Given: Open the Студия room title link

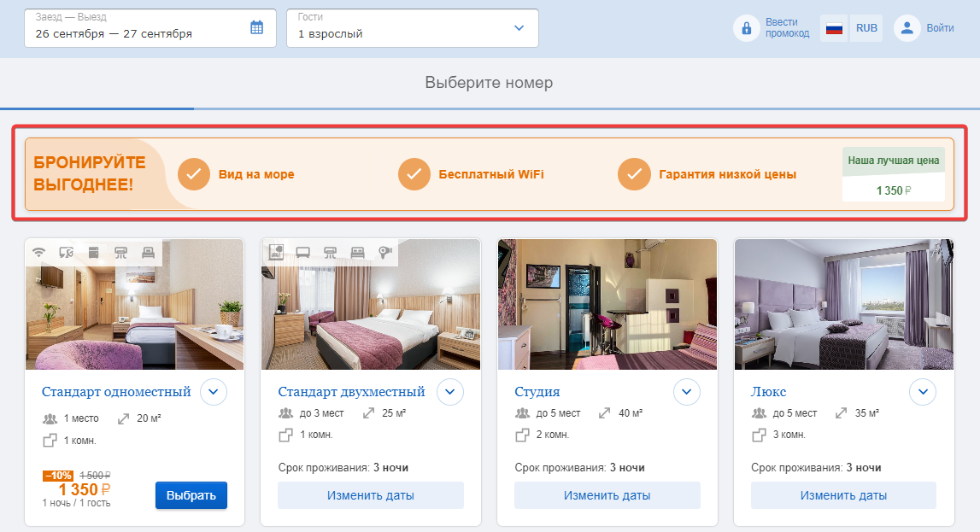Looking at the screenshot, I should point(537,392).
